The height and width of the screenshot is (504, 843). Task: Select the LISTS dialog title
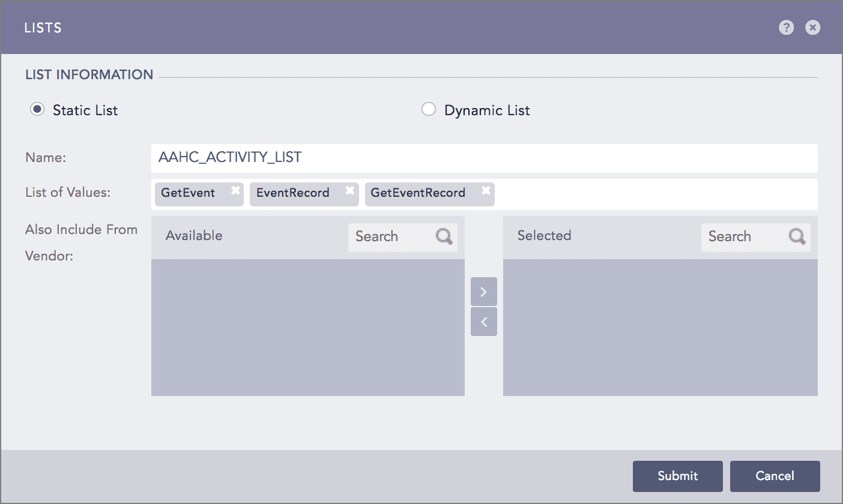[x=43, y=28]
